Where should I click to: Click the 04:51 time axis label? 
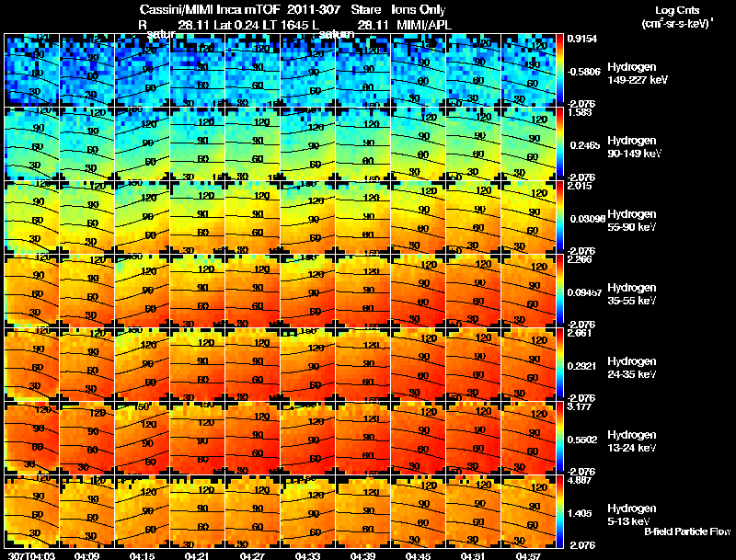473,555
